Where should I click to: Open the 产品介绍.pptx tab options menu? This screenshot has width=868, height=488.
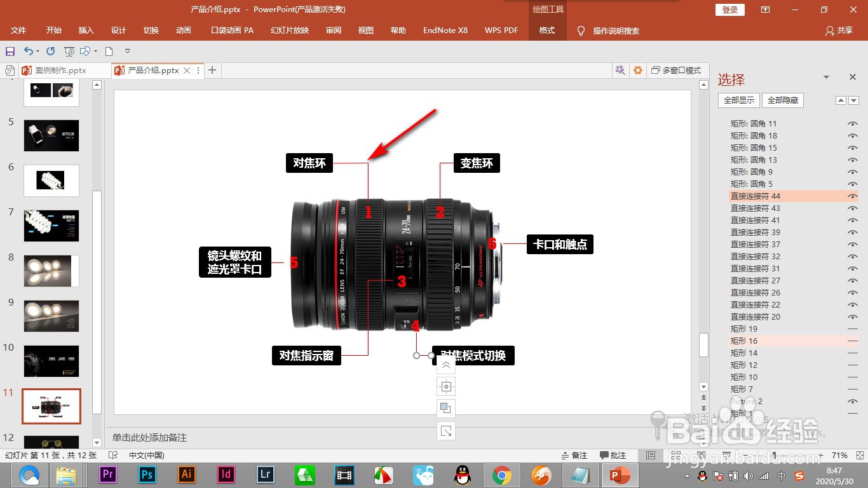pyautogui.click(x=199, y=71)
